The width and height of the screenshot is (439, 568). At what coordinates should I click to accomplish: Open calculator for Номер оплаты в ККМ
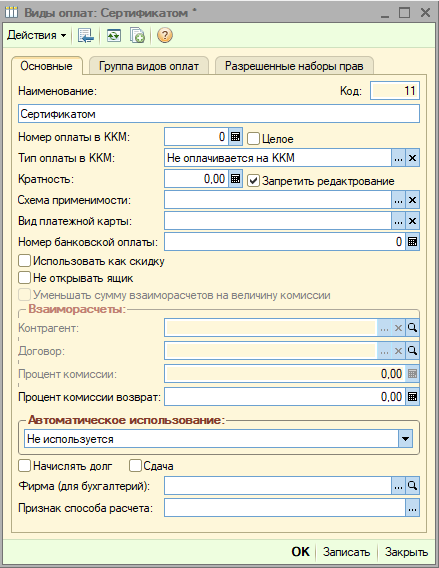[x=235, y=137]
